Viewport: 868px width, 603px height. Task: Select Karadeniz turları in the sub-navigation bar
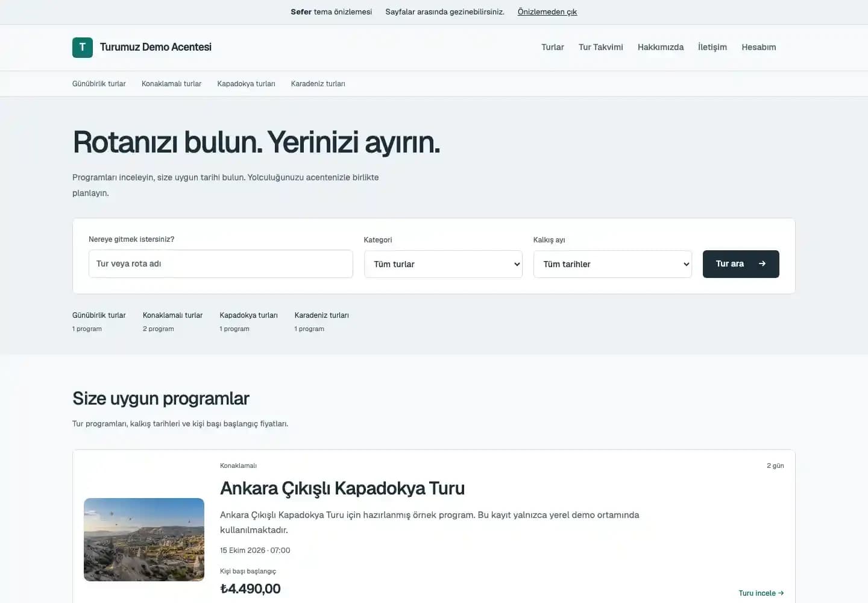pyautogui.click(x=318, y=84)
